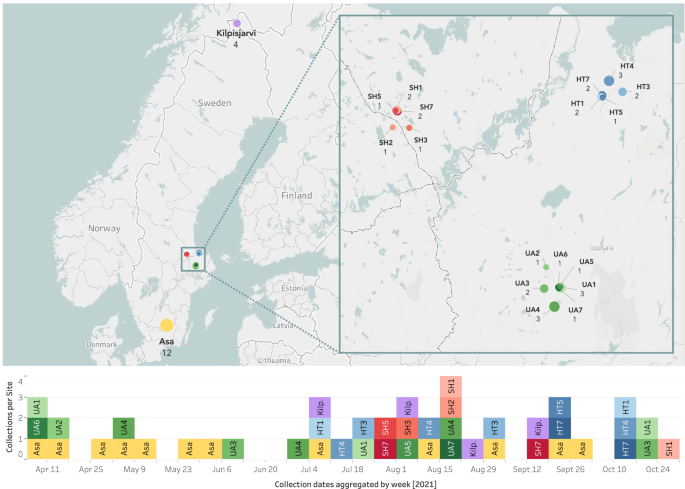The height and width of the screenshot is (489, 685).
Task: Select the yellow Asa site marker
Action: tap(167, 325)
